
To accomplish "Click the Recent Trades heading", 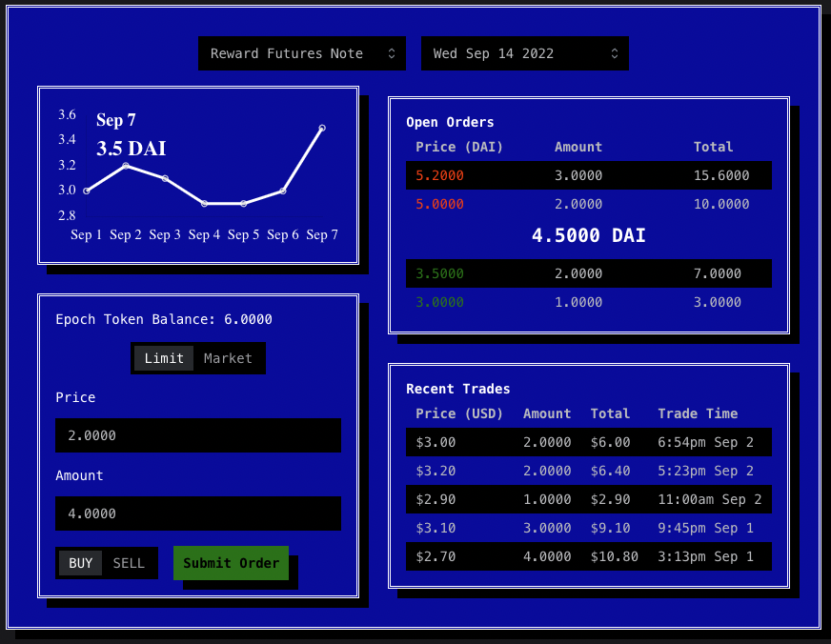I will click(457, 389).
